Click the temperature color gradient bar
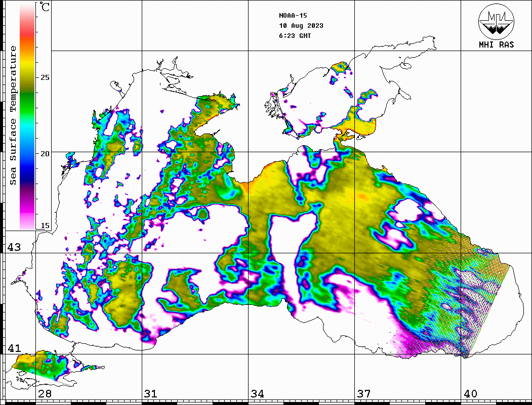Screen dimensions: 532x405 click(x=27, y=117)
